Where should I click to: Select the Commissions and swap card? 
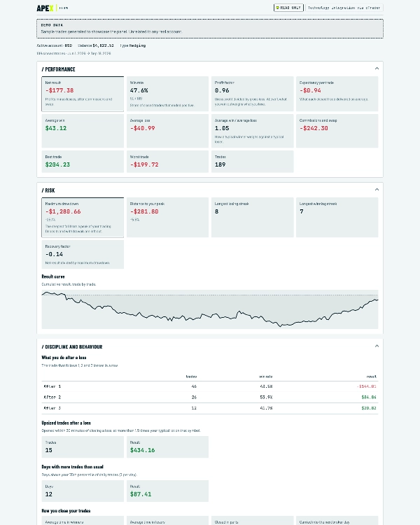(x=337, y=131)
